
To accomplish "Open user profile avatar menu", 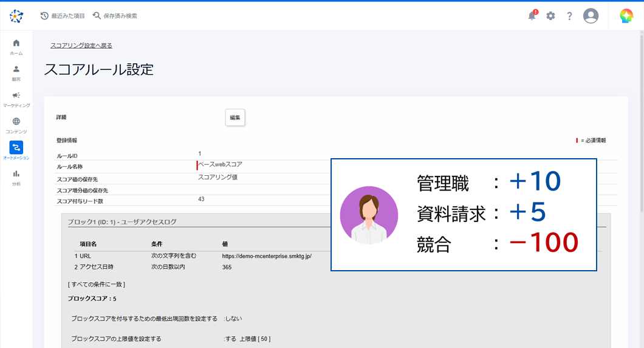I will point(591,16).
